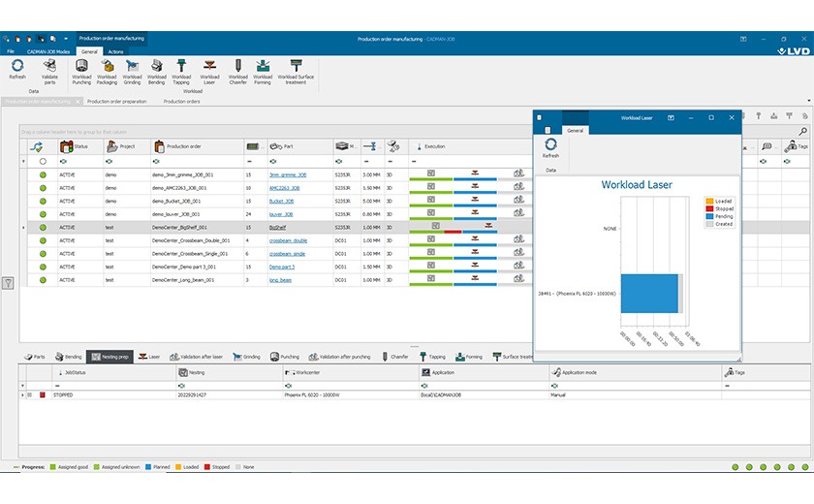Click validation icon in demo_Bucket_JOB_001 row

[x=518, y=200]
